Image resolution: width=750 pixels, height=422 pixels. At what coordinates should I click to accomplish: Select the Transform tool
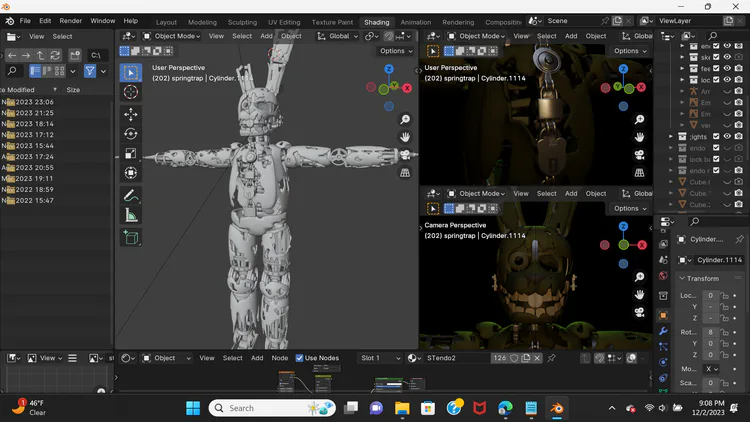pos(131,173)
